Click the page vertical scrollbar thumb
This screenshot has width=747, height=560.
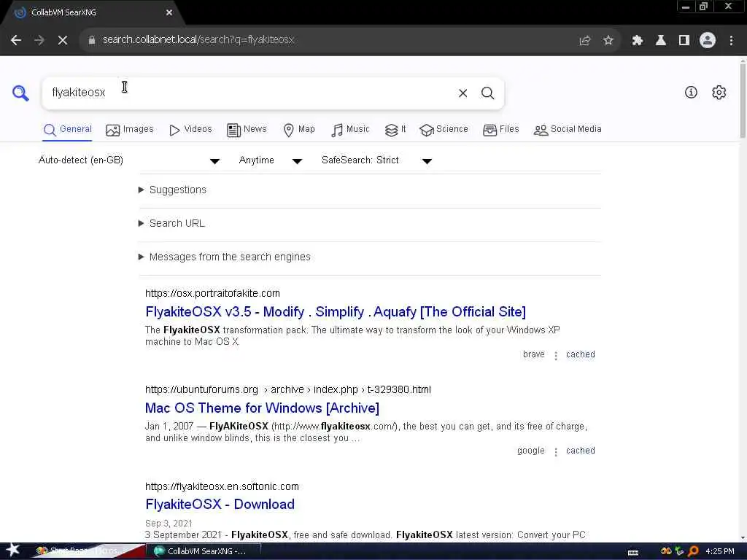pyautogui.click(x=743, y=100)
